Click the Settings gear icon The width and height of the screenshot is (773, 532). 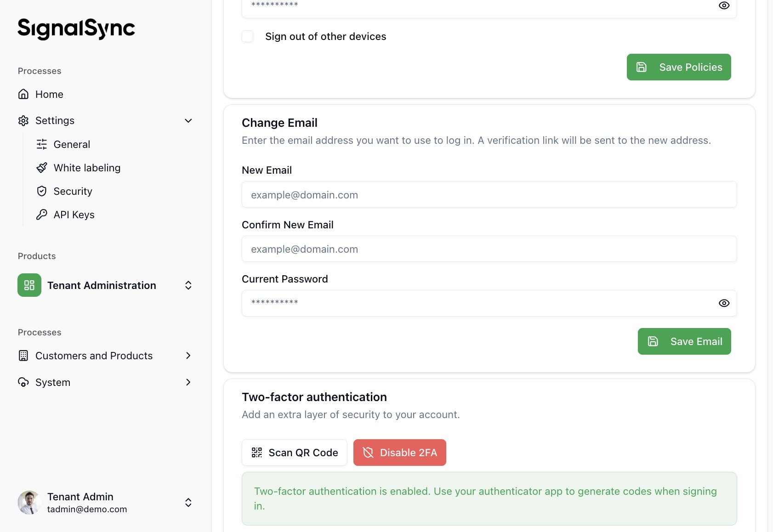(23, 120)
